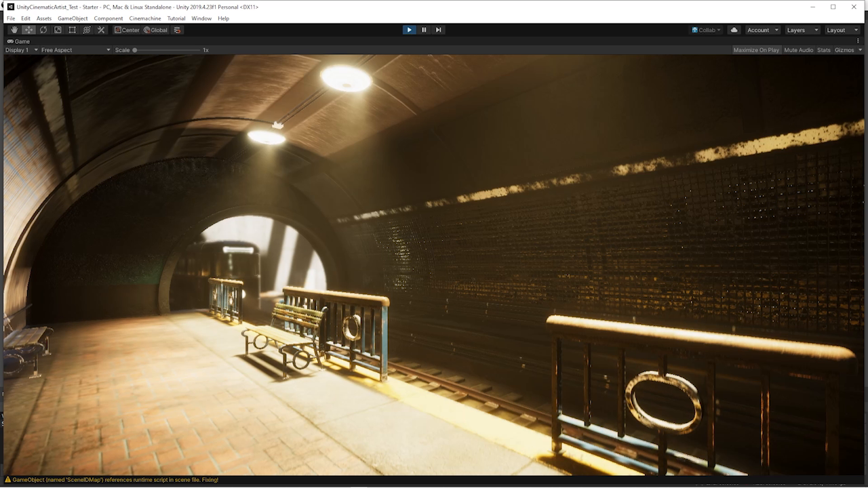This screenshot has height=488, width=868.
Task: Activate the Rect Transform tool
Action: tap(73, 30)
